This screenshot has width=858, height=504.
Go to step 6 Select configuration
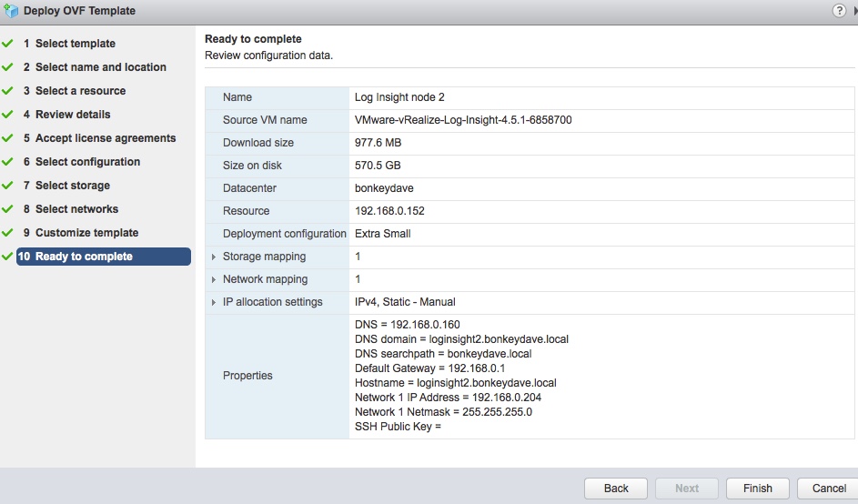(82, 161)
